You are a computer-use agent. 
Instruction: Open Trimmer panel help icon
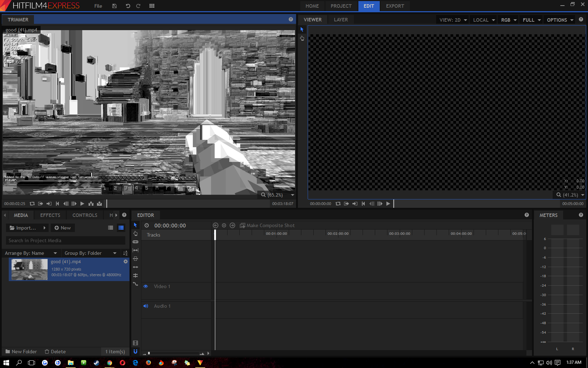291,19
